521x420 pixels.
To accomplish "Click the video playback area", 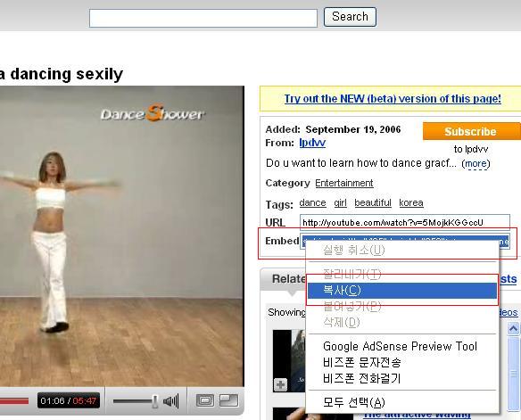I will [122, 235].
